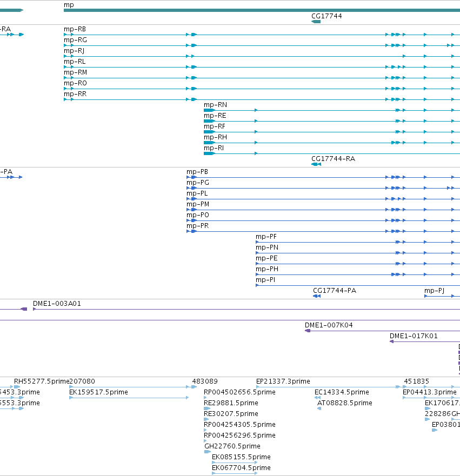460x476 pixels.
Task: Click the RE29881.5prime EST label
Action: [x=231, y=403]
